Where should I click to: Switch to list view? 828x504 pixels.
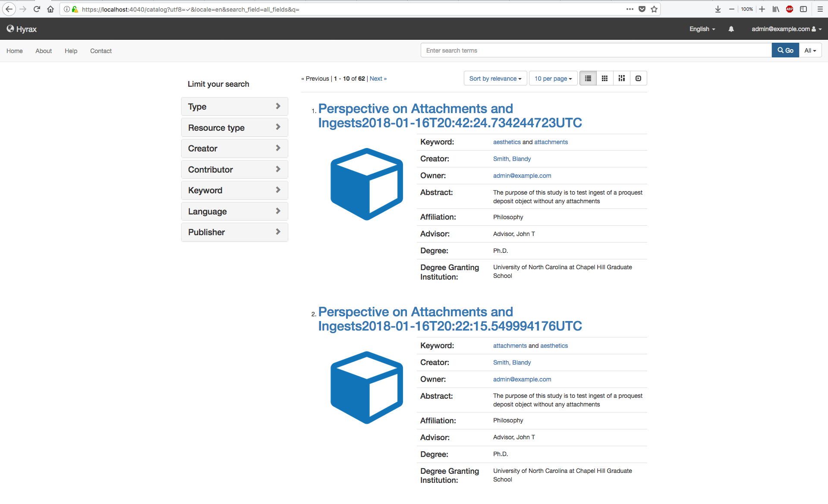point(588,78)
